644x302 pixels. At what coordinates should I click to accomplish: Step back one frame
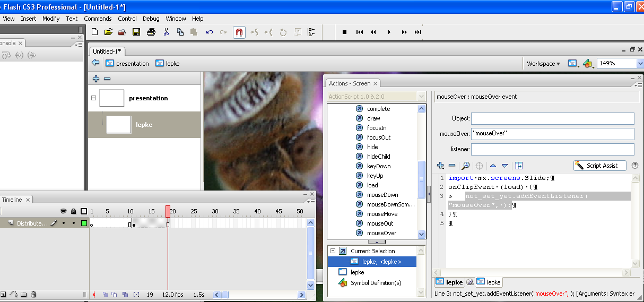click(373, 32)
